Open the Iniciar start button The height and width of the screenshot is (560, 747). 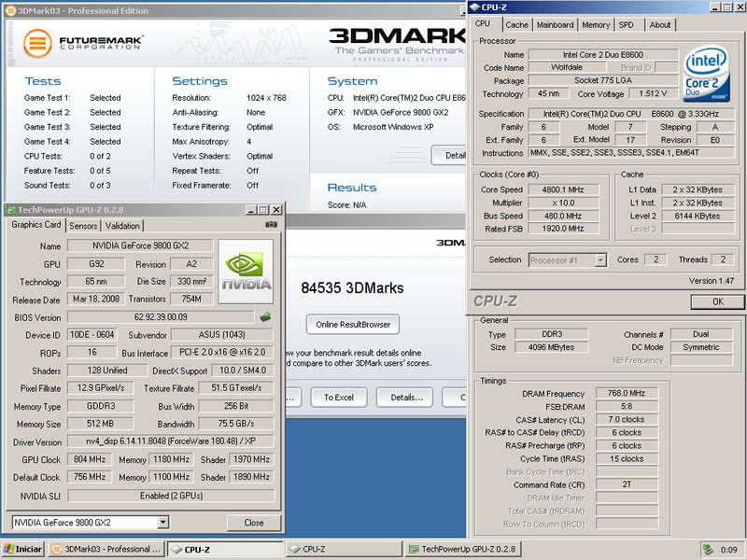22,549
